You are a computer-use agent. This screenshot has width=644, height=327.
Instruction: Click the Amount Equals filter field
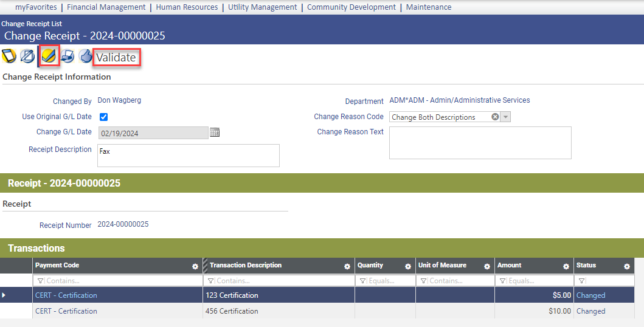point(535,281)
